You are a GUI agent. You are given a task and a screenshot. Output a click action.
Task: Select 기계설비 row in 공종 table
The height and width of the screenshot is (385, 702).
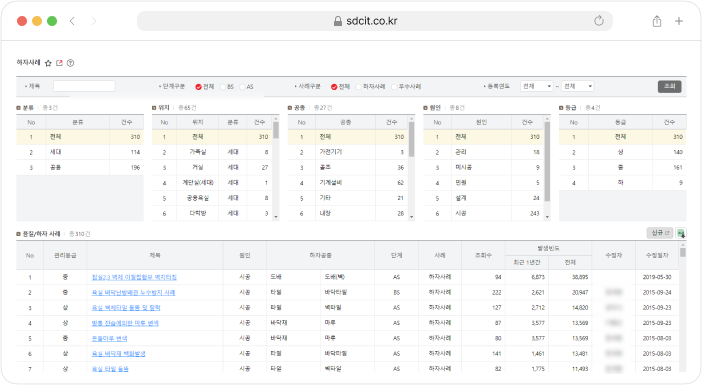click(347, 183)
